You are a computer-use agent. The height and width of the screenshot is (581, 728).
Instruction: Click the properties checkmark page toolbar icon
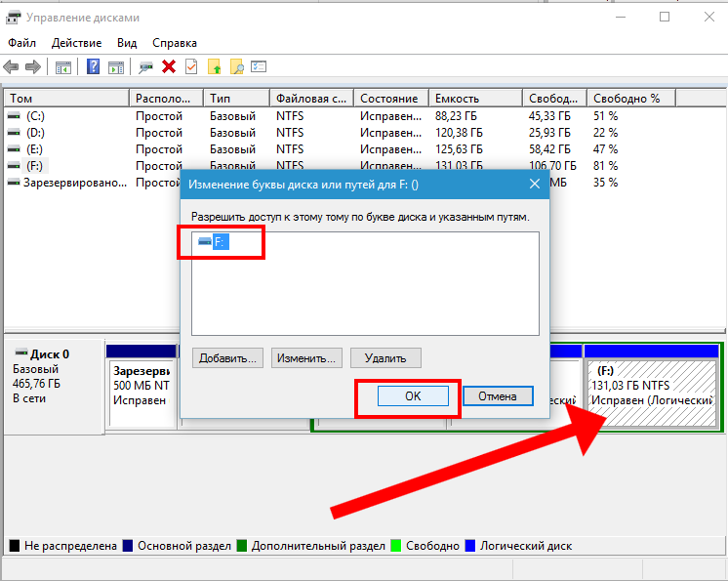[x=191, y=67]
